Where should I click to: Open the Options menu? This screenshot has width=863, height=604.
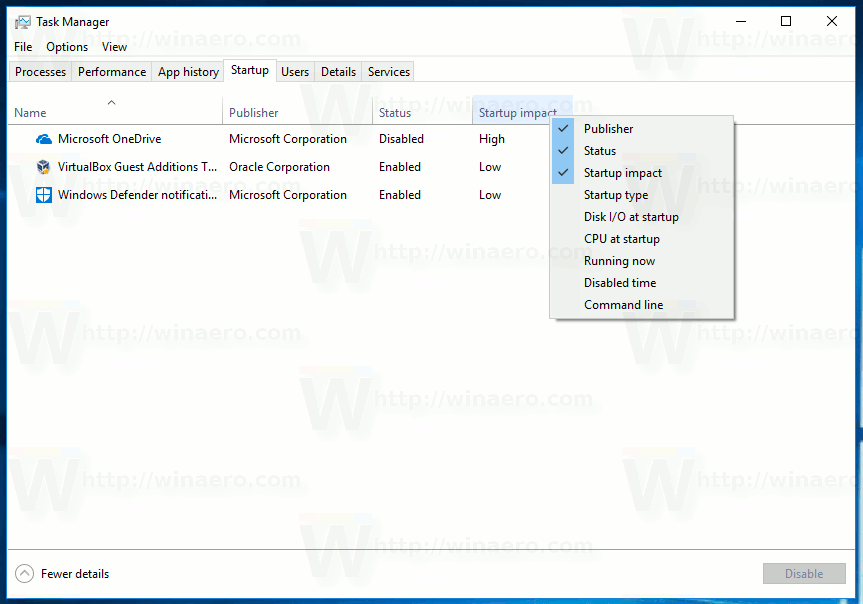[x=66, y=46]
